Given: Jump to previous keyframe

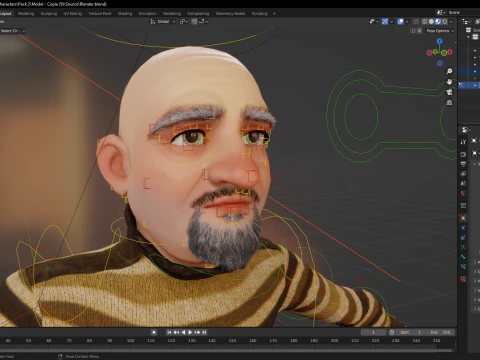Looking at the screenshot, I should [x=176, y=332].
